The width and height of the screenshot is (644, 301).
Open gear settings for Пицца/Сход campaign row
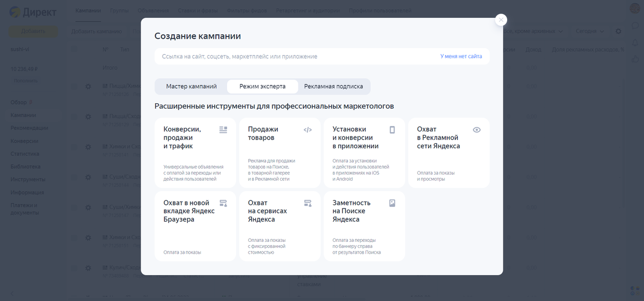coord(89,116)
